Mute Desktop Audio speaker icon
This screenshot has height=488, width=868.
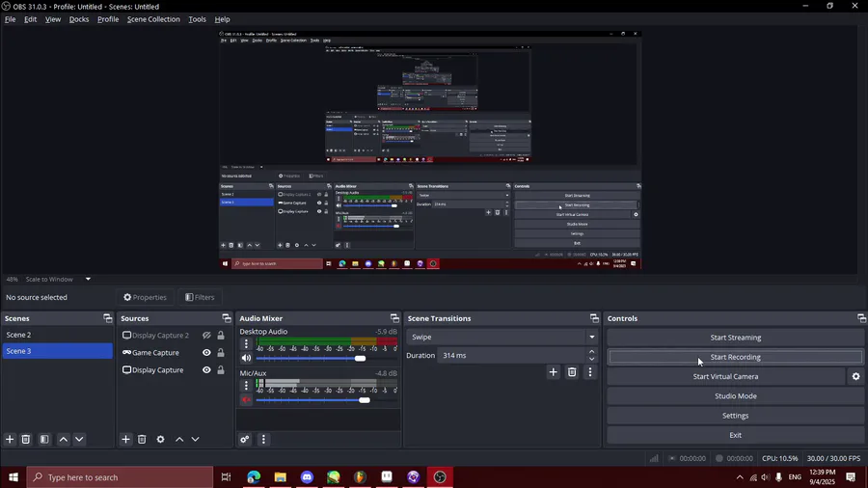tap(246, 359)
